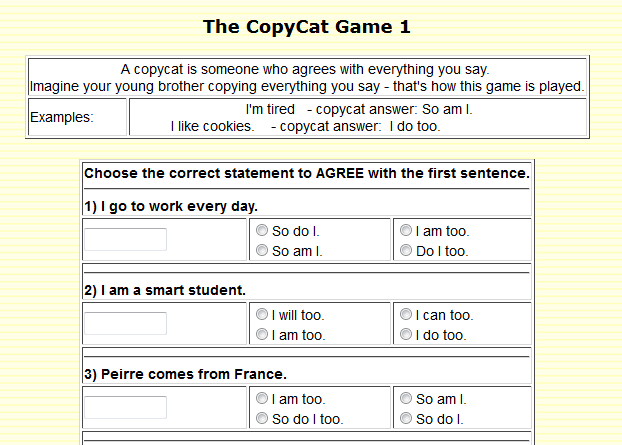Click the answer box for question 3
This screenshot has height=445, width=622.
[x=125, y=407]
